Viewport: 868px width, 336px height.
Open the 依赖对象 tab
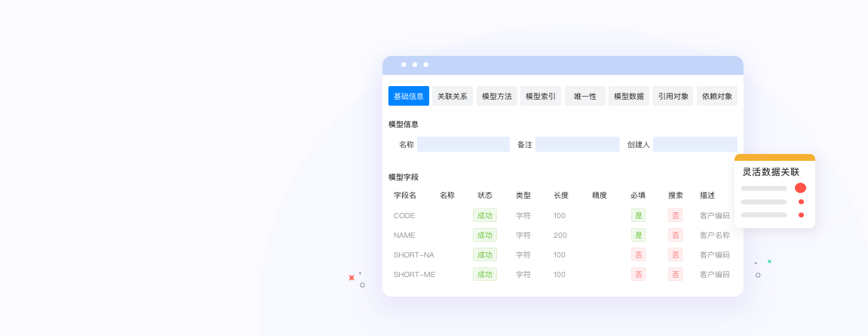[x=717, y=96]
